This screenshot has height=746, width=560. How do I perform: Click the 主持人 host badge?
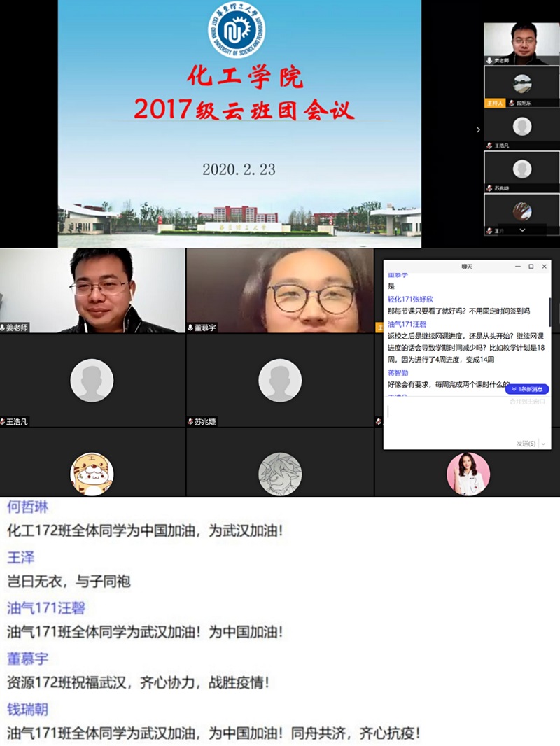pyautogui.click(x=494, y=103)
